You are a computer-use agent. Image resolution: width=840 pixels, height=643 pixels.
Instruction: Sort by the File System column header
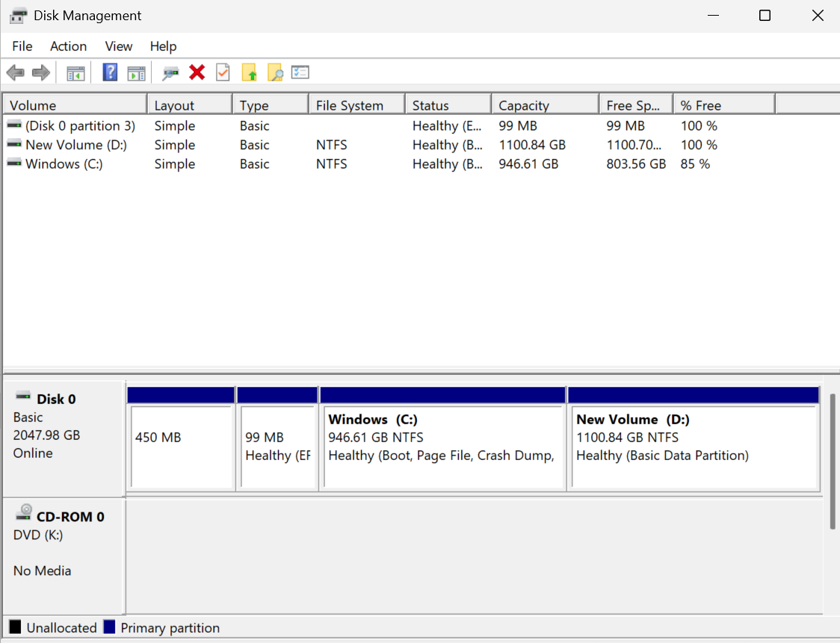(x=356, y=105)
